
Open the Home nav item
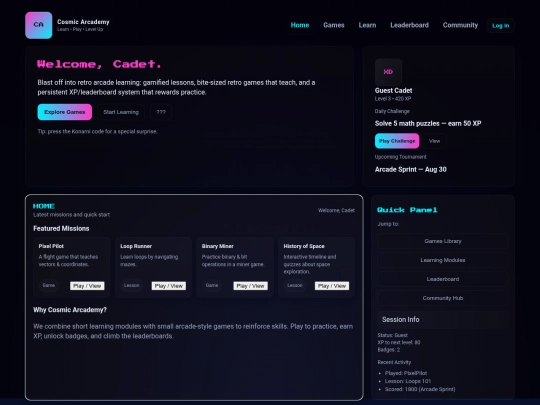coord(300,25)
